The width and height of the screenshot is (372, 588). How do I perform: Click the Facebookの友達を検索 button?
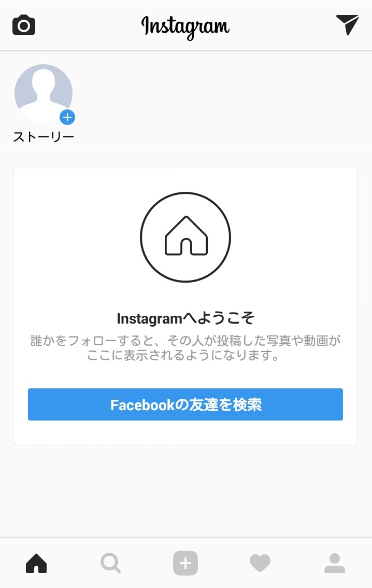[x=185, y=404]
